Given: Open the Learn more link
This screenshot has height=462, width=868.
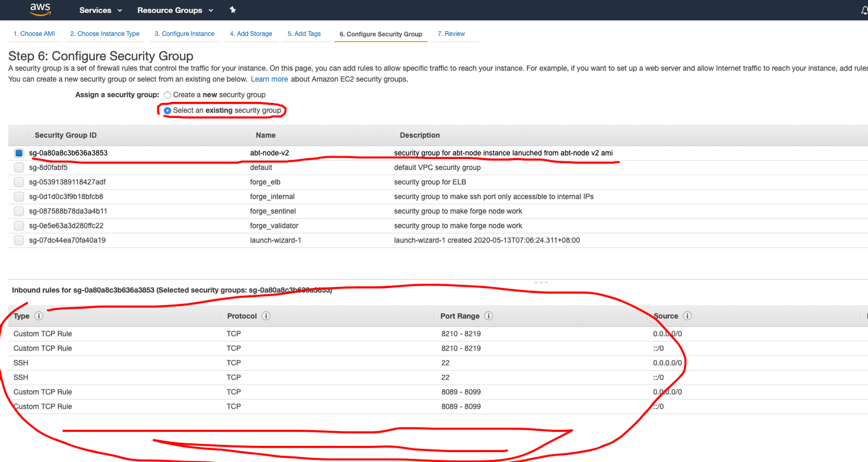Looking at the screenshot, I should (x=269, y=79).
